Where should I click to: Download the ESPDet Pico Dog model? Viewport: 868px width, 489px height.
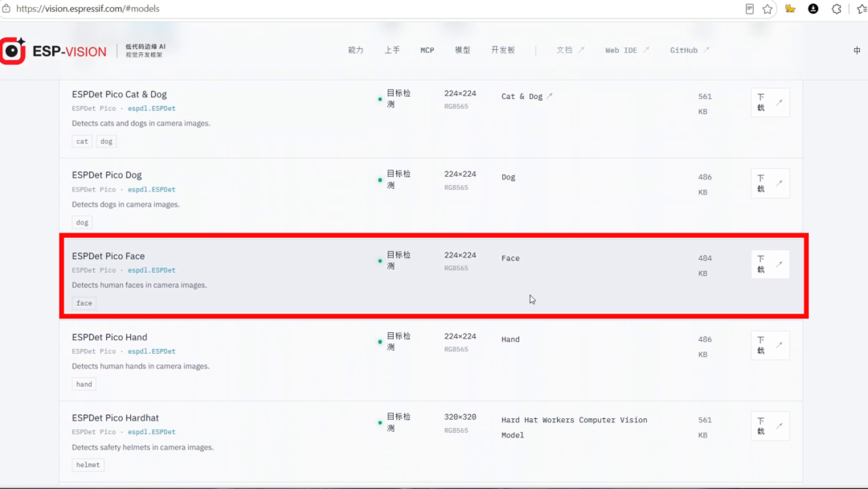[770, 183]
